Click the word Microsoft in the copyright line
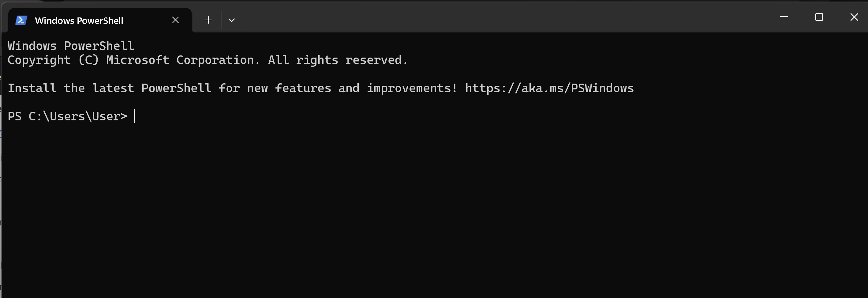868x298 pixels. 138,60
